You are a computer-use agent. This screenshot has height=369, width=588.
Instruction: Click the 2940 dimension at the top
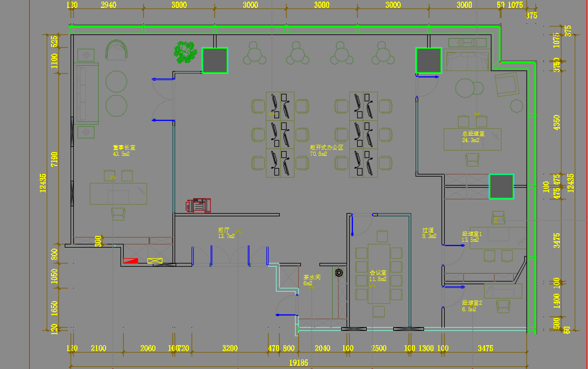[x=108, y=5]
